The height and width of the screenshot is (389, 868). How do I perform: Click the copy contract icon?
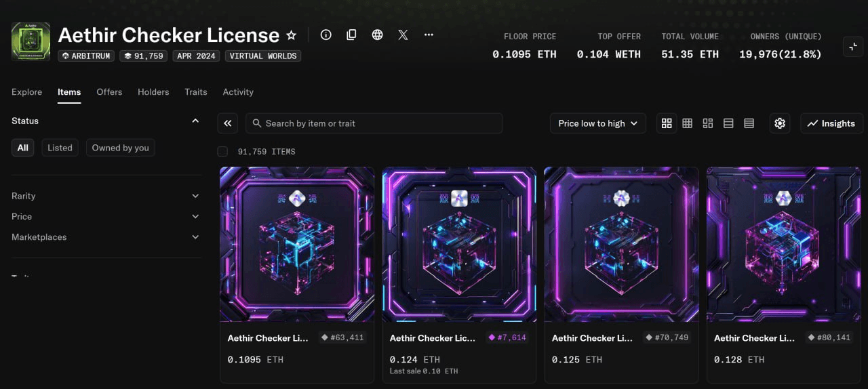coord(351,35)
